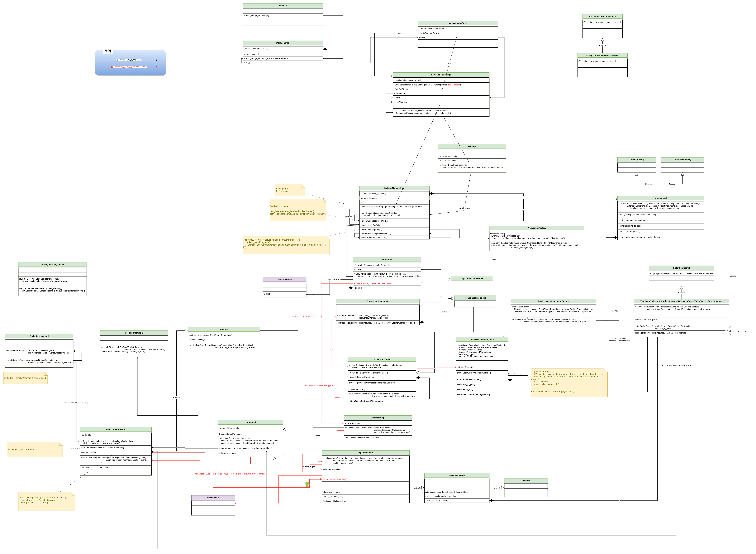The width and height of the screenshot is (756, 554).
Task: Click the '::bind(sockfd, addr, addrlen);' note
Action: pos(34,449)
